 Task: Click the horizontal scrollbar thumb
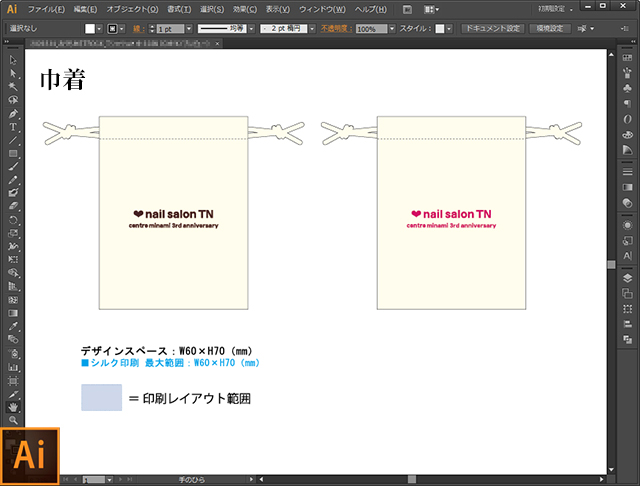pos(412,479)
